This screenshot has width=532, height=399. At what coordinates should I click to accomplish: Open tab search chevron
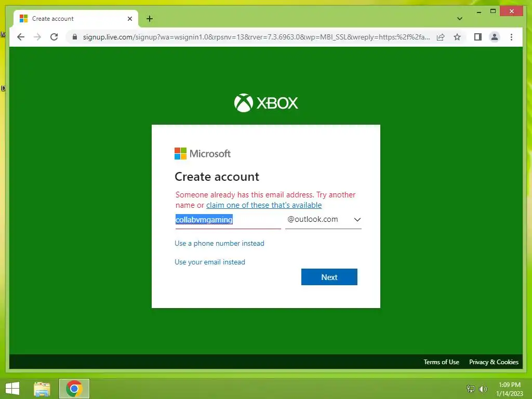[459, 19]
